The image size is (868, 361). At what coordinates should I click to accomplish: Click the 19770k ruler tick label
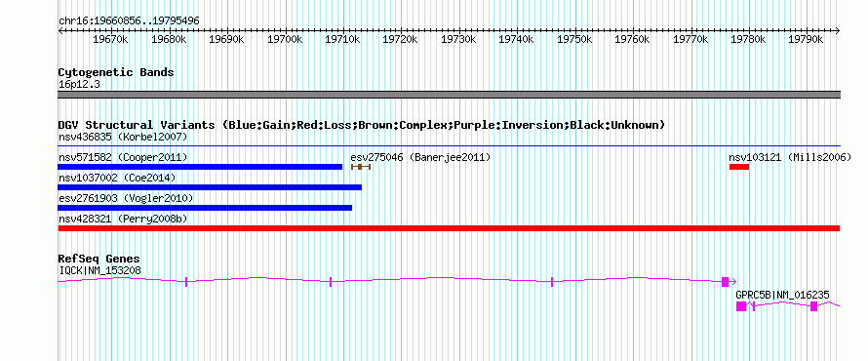[x=691, y=40]
